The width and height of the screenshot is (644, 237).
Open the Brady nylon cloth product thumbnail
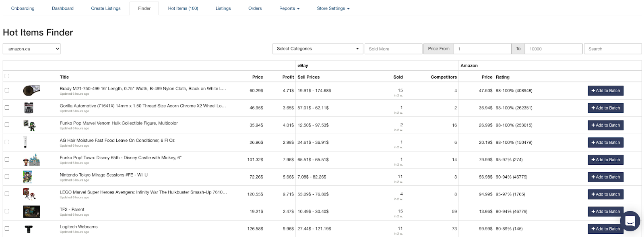[32, 90]
